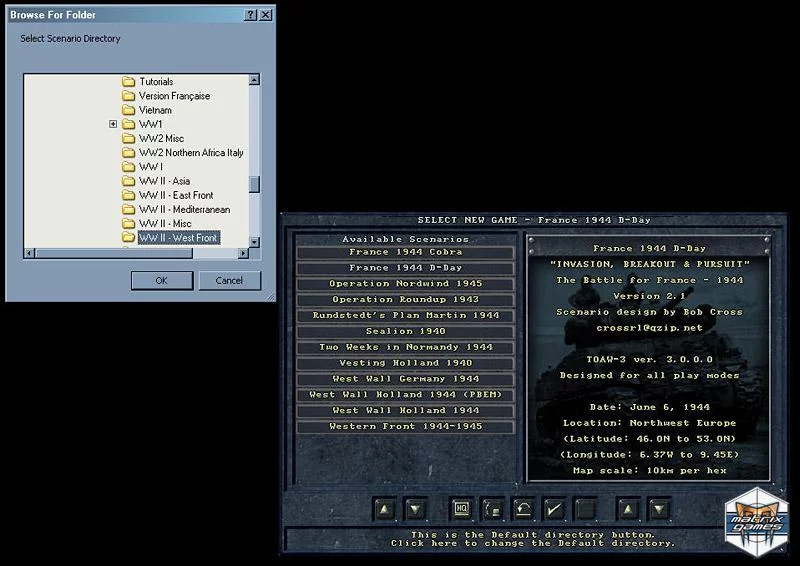This screenshot has height=566, width=800.
Task: Pick the West Wall Germany 1944 scenario
Action: [406, 379]
